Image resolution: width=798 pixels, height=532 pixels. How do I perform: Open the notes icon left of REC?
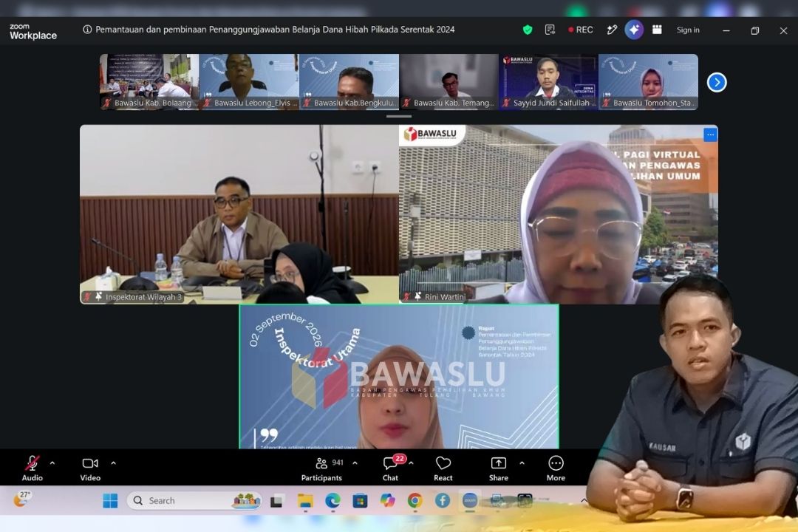click(550, 30)
